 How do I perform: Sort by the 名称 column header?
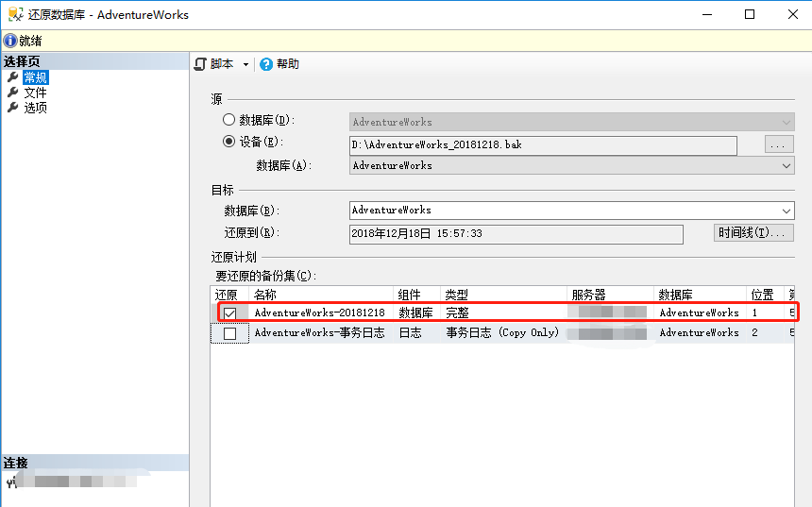pos(321,295)
